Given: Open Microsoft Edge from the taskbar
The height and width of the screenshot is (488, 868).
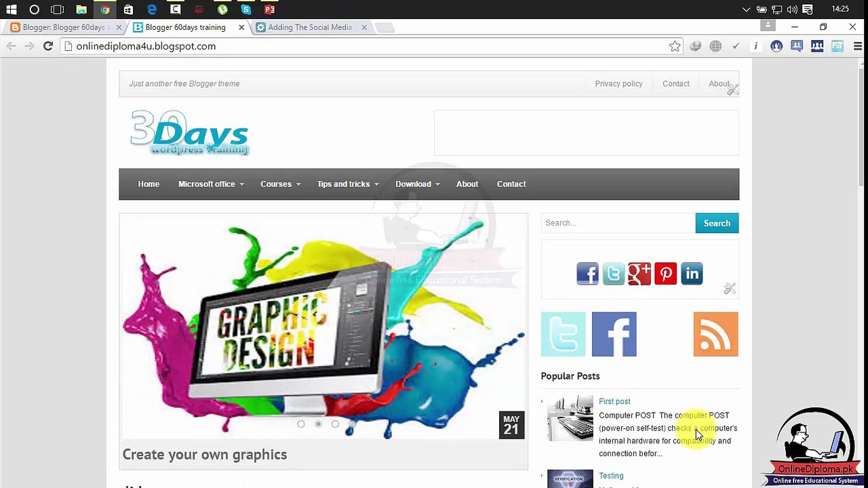Looking at the screenshot, I should coord(152,9).
